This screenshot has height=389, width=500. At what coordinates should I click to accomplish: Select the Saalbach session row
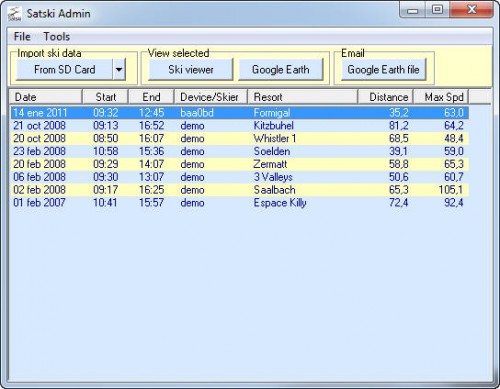click(x=240, y=190)
